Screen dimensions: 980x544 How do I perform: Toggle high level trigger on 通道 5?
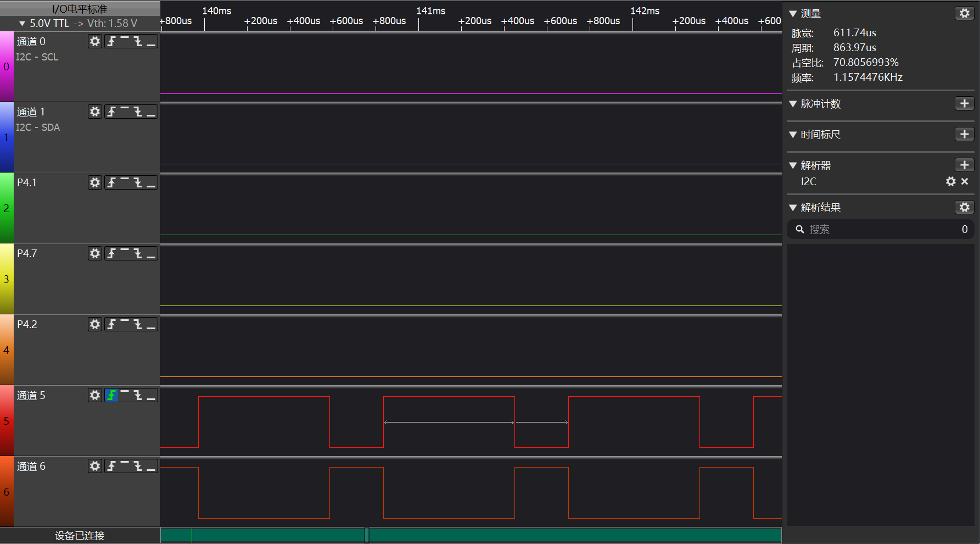[125, 395]
